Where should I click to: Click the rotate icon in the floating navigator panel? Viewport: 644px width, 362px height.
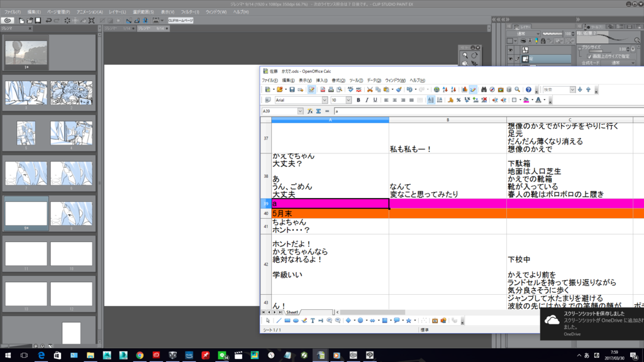(x=474, y=55)
